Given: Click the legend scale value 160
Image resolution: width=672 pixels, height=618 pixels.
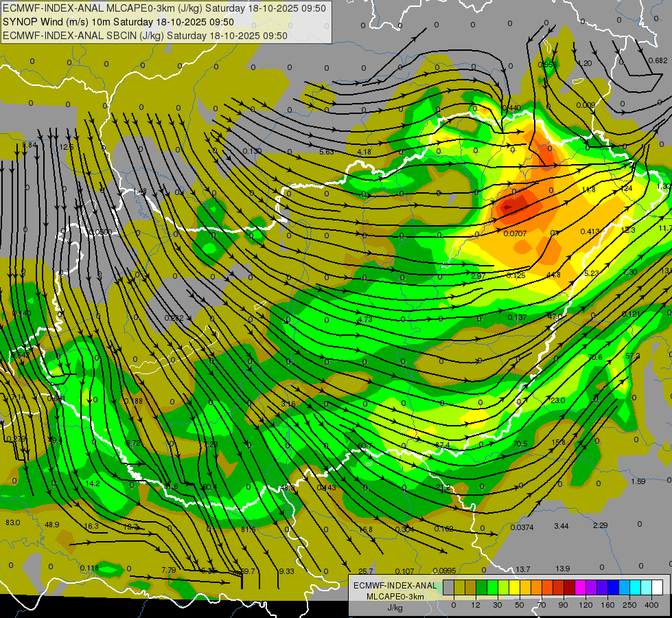Looking at the screenshot, I should coord(607,605).
